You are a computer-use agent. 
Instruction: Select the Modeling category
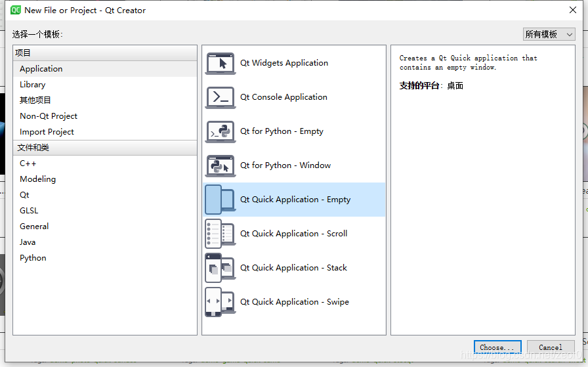pyautogui.click(x=105, y=179)
